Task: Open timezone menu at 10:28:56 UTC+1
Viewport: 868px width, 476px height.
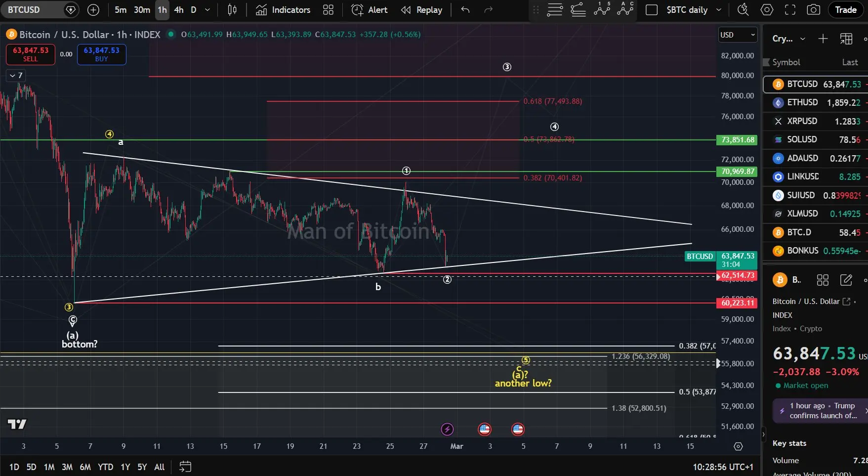Action: 723,467
